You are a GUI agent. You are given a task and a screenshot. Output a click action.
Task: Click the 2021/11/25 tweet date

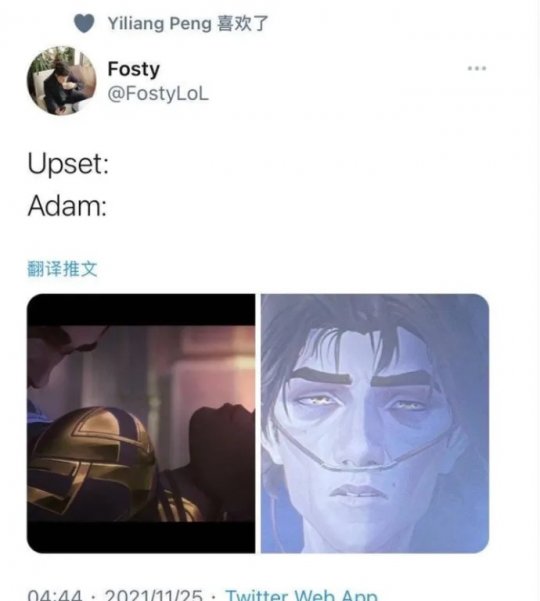(x=153, y=595)
